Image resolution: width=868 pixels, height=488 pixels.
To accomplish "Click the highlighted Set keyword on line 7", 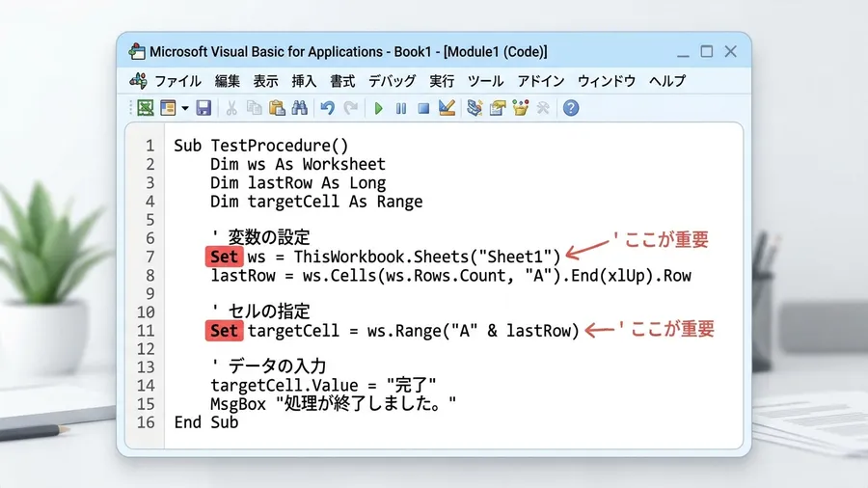I will [x=224, y=257].
